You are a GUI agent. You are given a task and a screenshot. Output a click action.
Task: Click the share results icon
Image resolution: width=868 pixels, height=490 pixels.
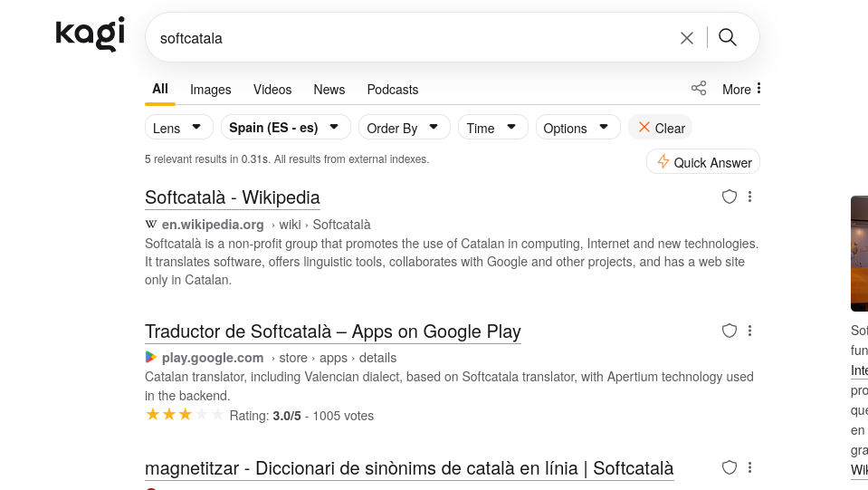(699, 88)
